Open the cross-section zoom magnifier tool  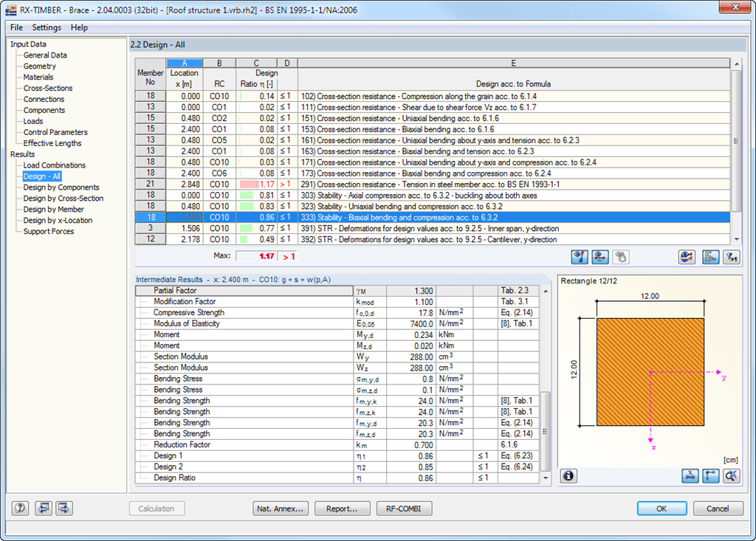733,476
